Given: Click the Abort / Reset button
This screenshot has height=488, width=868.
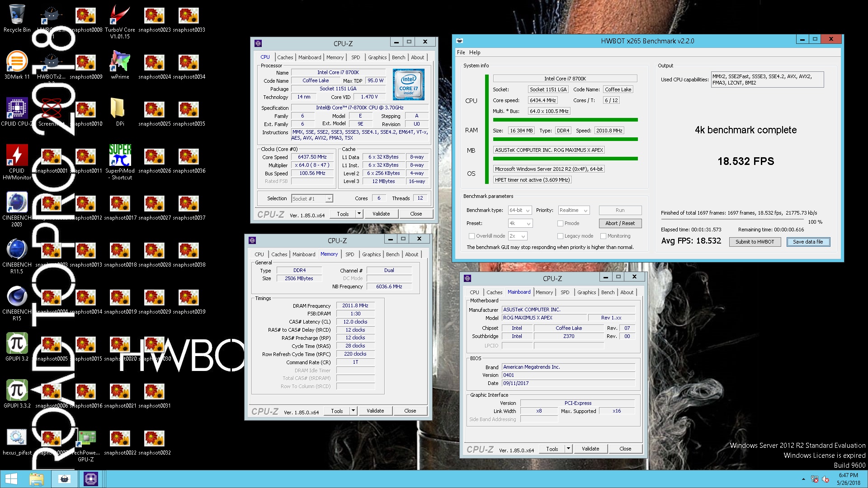Looking at the screenshot, I should click(x=620, y=223).
